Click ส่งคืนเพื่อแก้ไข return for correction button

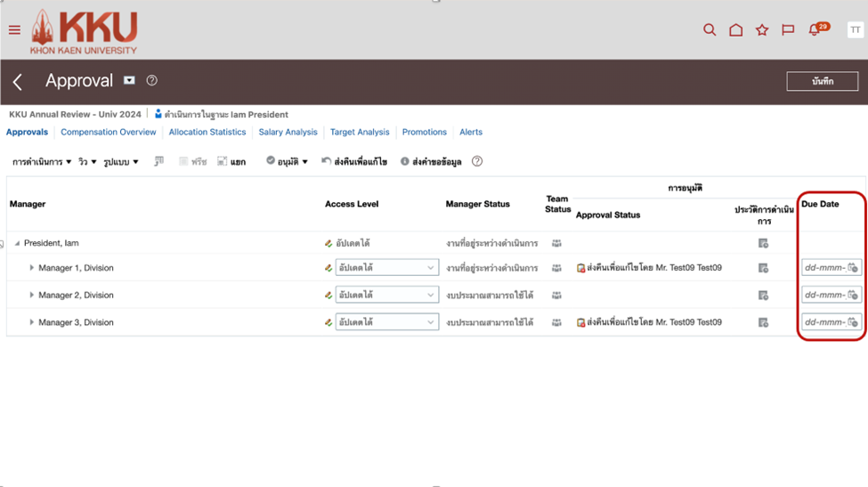[x=354, y=162]
